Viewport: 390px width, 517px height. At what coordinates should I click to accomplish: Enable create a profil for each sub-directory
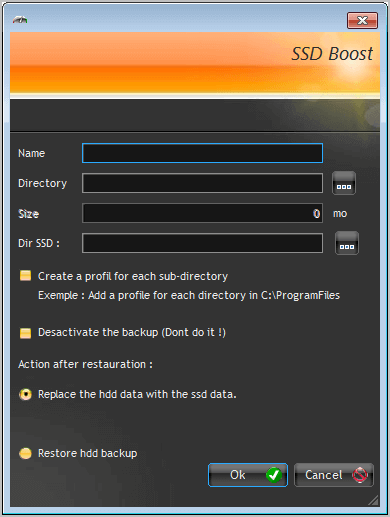pyautogui.click(x=25, y=276)
